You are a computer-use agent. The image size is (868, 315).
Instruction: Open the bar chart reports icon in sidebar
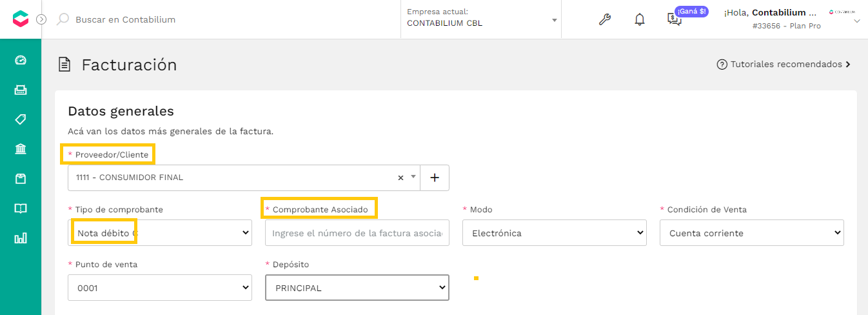coord(21,238)
